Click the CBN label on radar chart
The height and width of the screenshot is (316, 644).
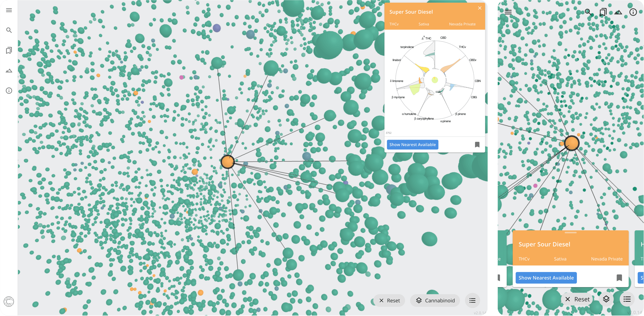coord(477,81)
